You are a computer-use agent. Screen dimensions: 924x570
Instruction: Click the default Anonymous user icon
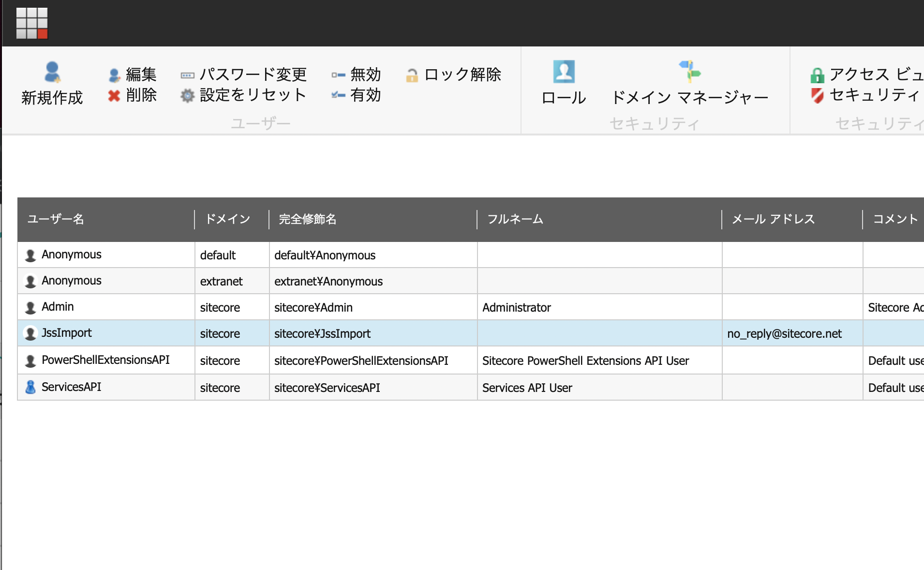pyautogui.click(x=30, y=255)
